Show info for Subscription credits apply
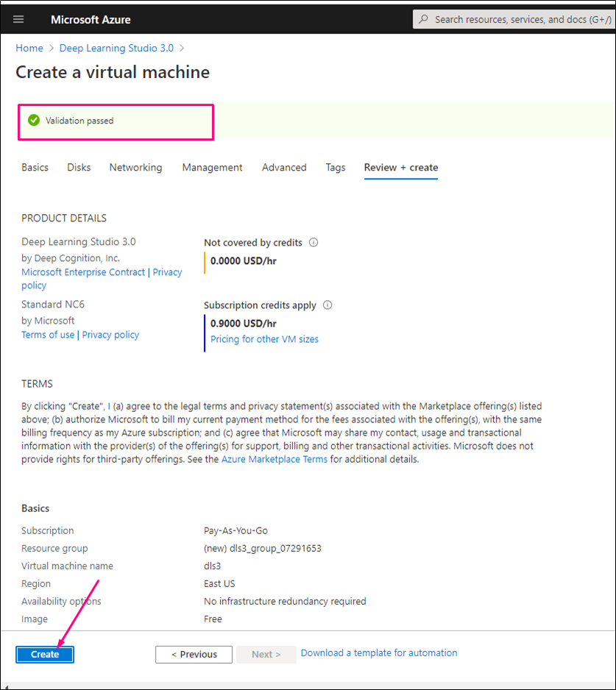 pos(328,305)
